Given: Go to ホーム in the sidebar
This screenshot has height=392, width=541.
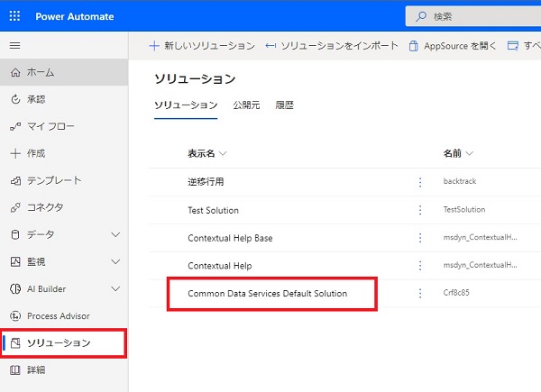Looking at the screenshot, I should coord(64,72).
